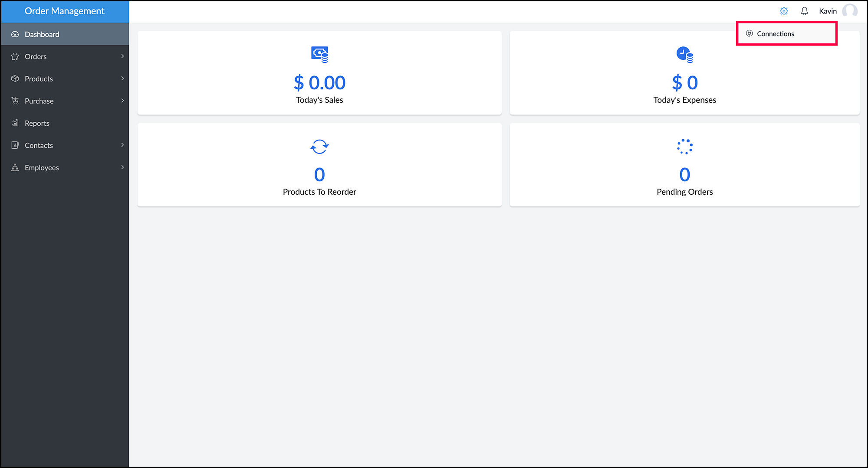Click the Contacts book icon
Viewport: 868px width, 468px height.
pos(15,145)
